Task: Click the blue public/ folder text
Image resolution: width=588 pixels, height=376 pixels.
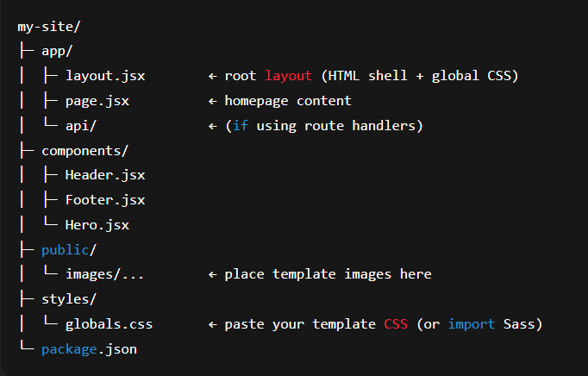Action: [69, 250]
